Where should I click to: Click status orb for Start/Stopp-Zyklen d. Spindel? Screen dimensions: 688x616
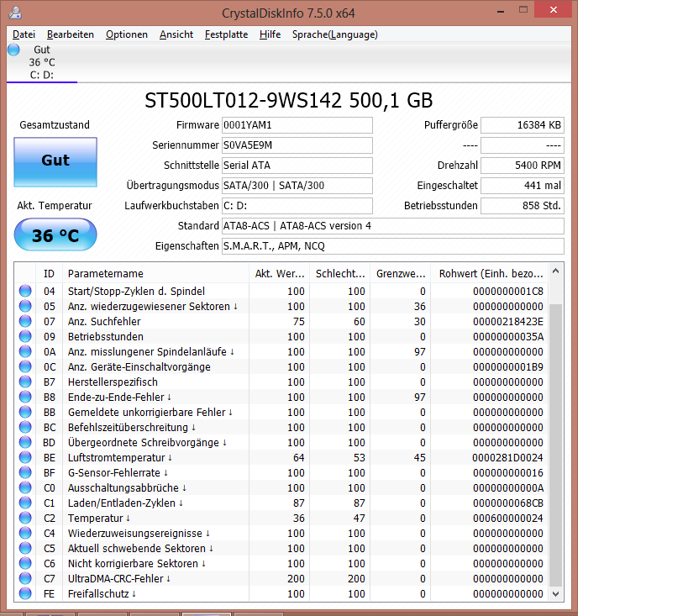click(25, 291)
